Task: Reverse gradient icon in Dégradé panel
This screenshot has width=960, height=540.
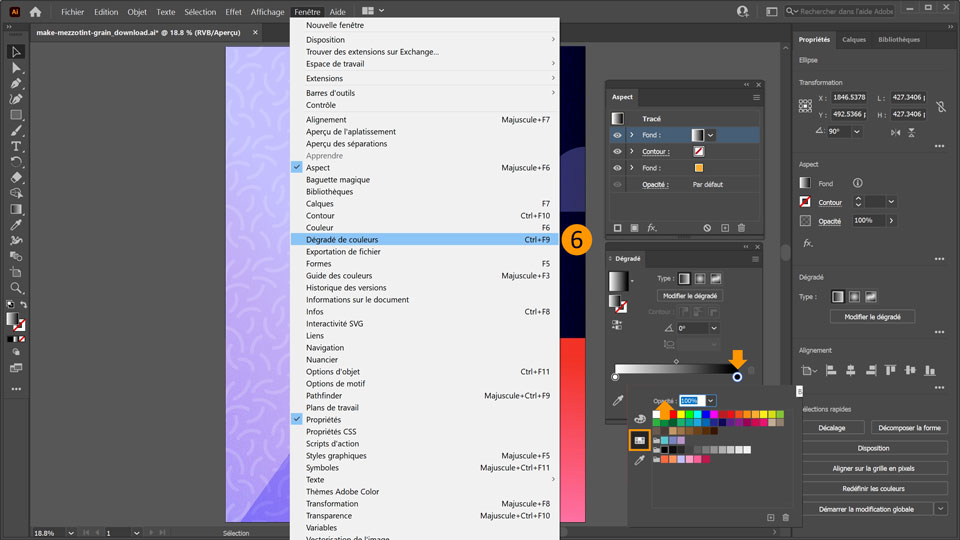Action: click(x=617, y=325)
